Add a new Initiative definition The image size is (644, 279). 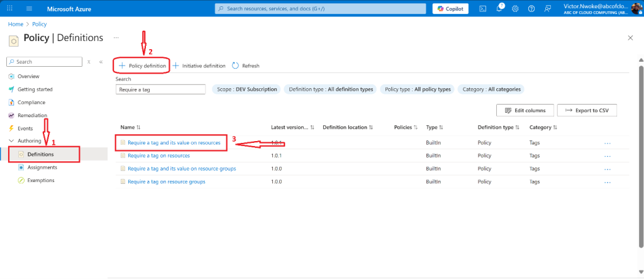pyautogui.click(x=199, y=66)
